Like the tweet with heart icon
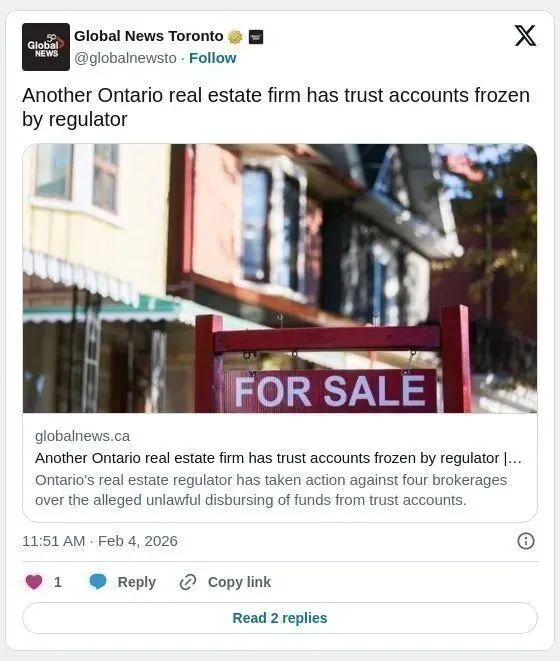Viewport: 560px width, 661px height. (34, 582)
